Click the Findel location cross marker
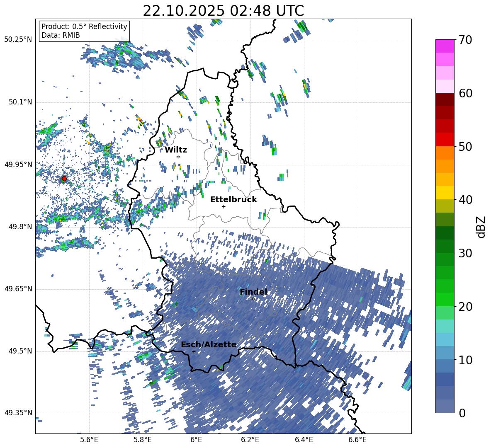This screenshot has height=448, width=491. [x=253, y=299]
